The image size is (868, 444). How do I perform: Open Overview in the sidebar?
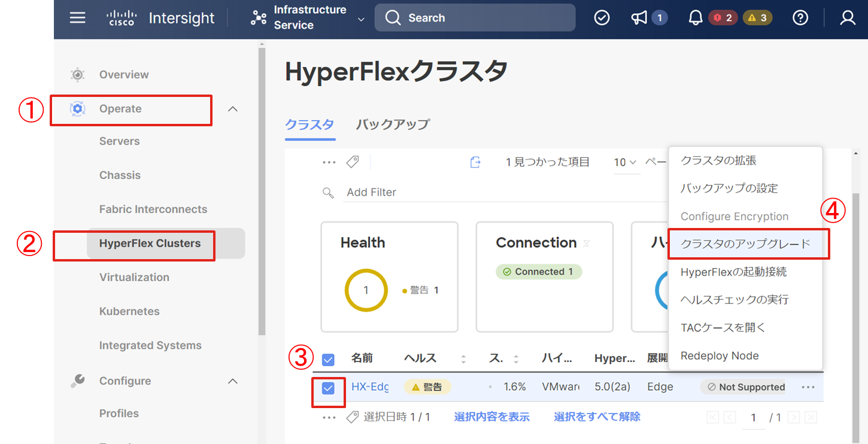pos(124,75)
